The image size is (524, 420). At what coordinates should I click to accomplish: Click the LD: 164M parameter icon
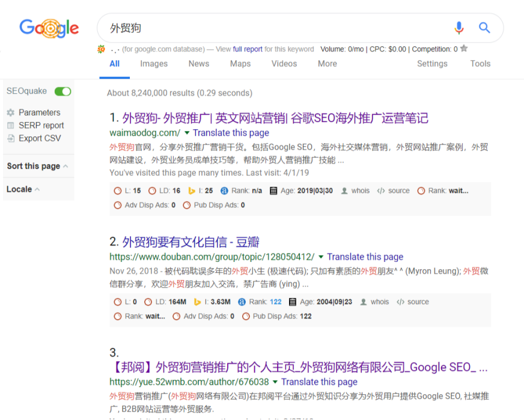coord(148,302)
